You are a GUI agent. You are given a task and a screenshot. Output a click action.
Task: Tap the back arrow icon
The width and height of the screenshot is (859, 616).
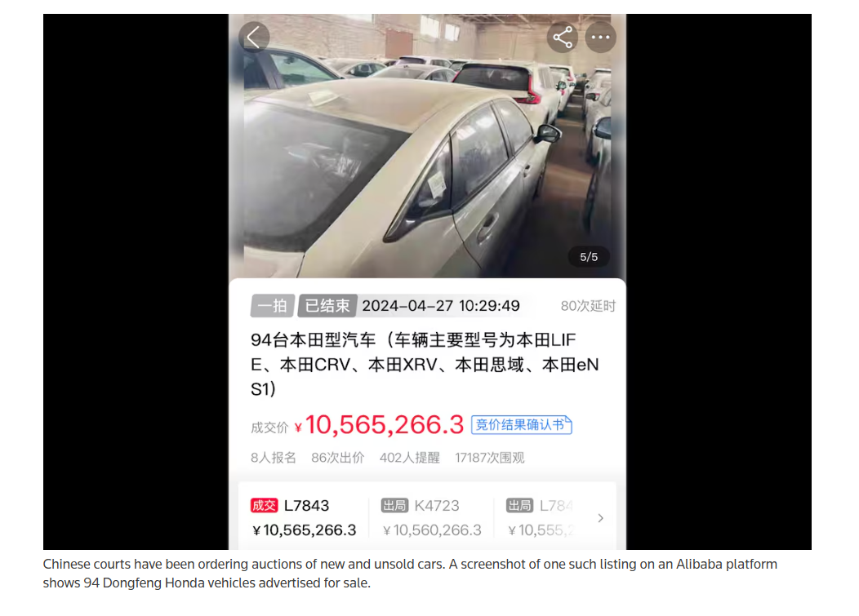click(x=254, y=38)
